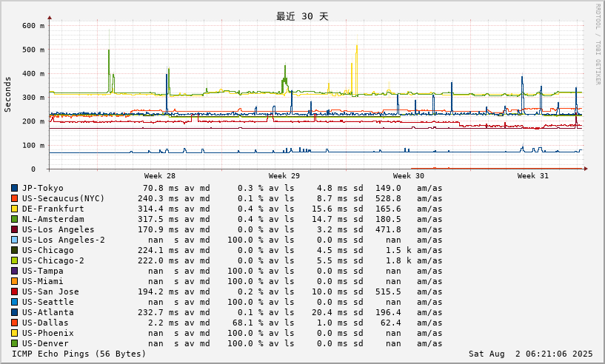Viewport: 605px width, 364px height.
Task: Select the US-Tampa legend label
Action: click(x=42, y=271)
